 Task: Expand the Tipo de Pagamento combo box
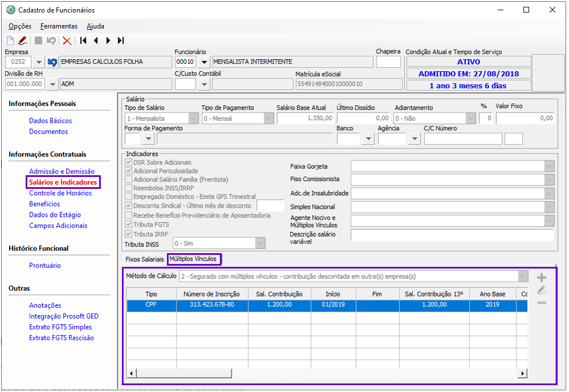click(x=269, y=118)
